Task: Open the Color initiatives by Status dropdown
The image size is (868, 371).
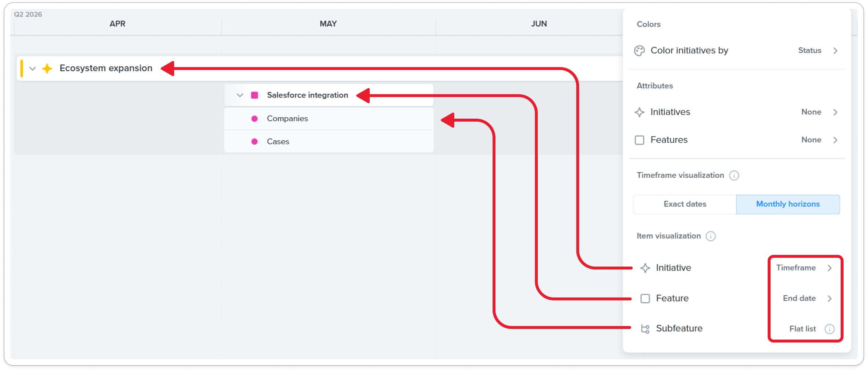Action: click(817, 51)
